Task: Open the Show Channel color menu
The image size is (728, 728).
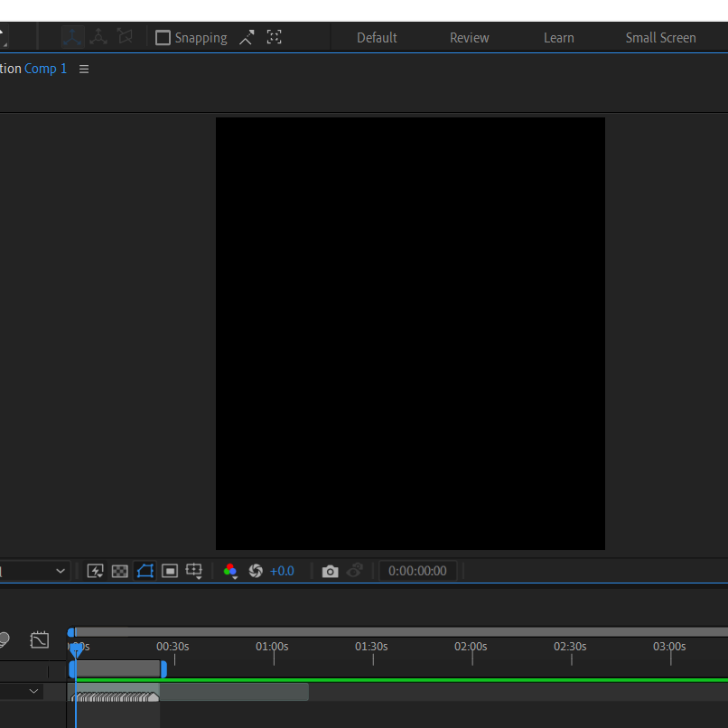Action: [x=230, y=571]
